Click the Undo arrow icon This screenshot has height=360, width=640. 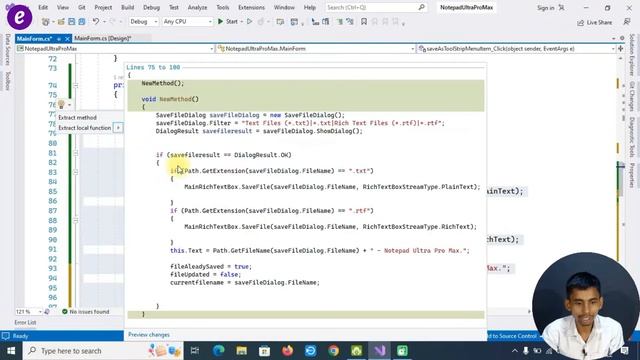pyautogui.click(x=96, y=22)
